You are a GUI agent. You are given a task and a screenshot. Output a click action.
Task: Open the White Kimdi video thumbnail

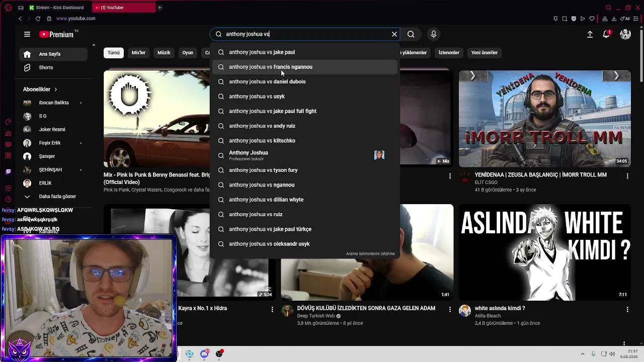[x=545, y=252]
